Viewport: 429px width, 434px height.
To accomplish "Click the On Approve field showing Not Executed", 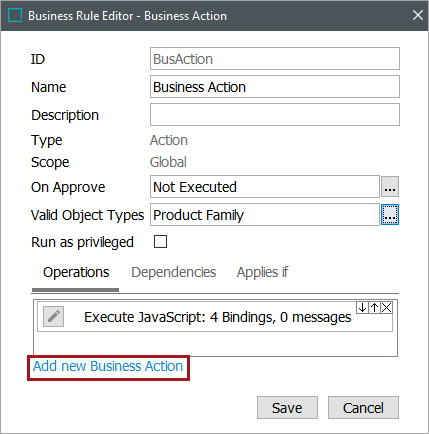I will 265,187.
